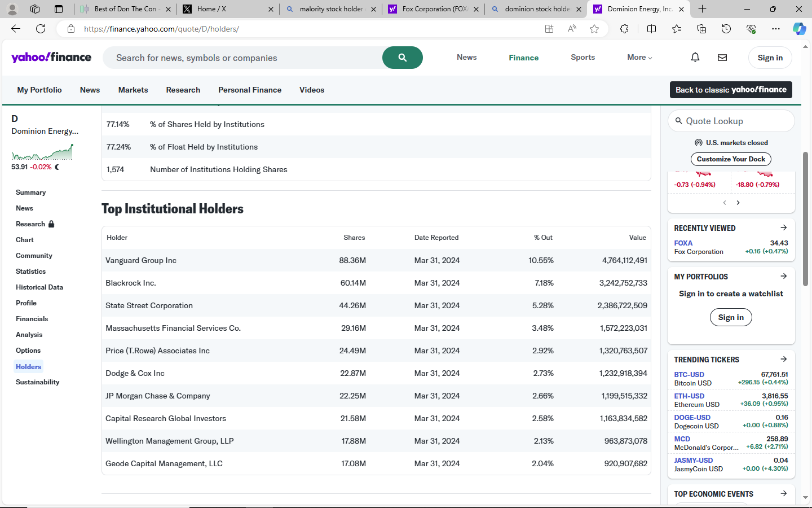The height and width of the screenshot is (508, 812).
Task: Add this page to favorites with the star icon
Action: (x=594, y=29)
